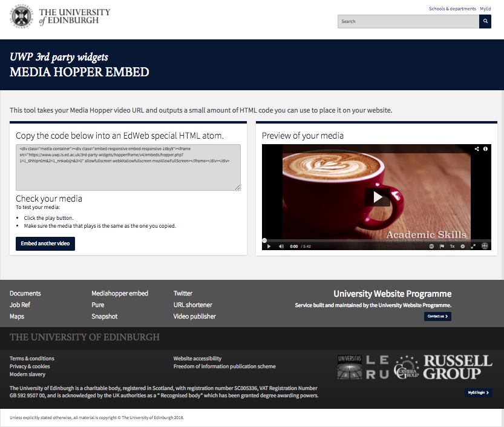Open the Maps footer link
This screenshot has height=427, width=504.
[17, 316]
